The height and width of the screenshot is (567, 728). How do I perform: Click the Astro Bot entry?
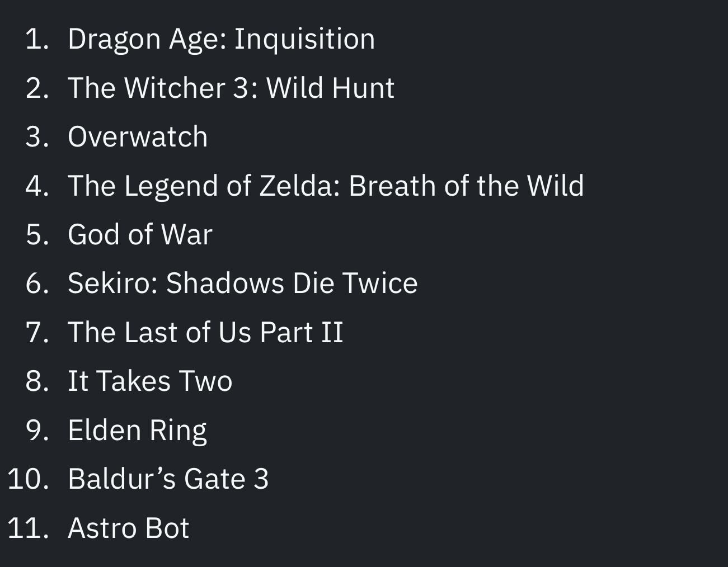[128, 528]
